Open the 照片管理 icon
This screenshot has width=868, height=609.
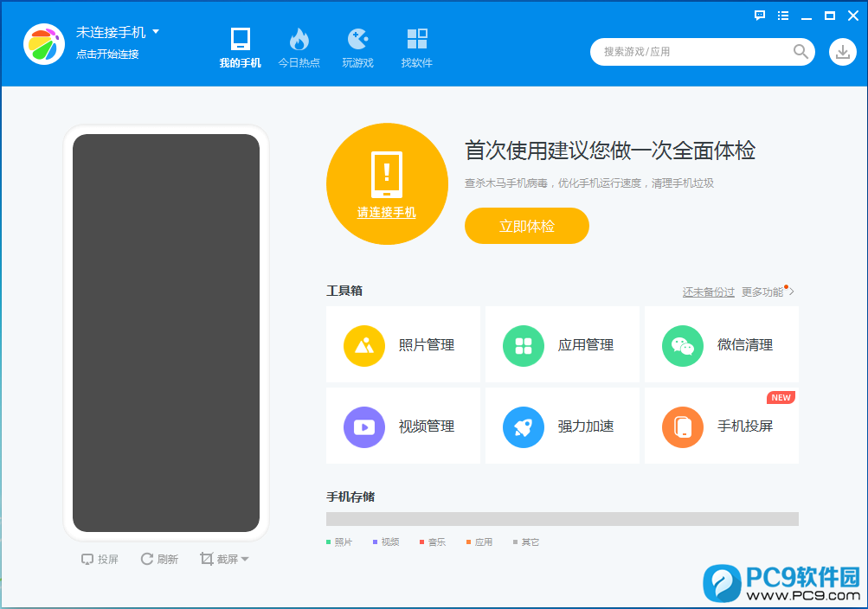click(364, 346)
